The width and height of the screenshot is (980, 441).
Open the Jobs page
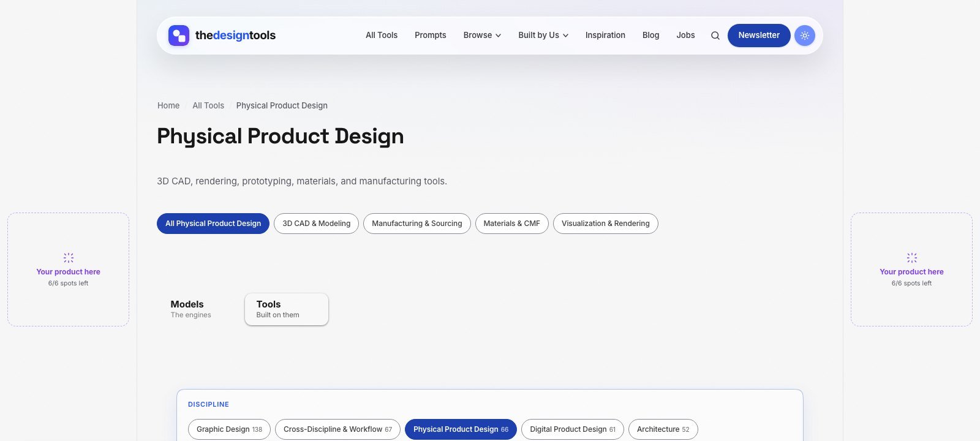tap(685, 36)
